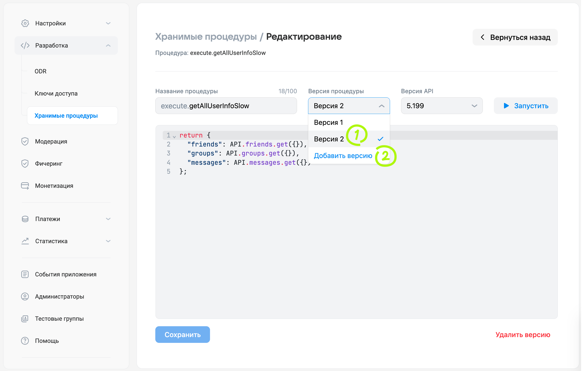Click the "groups" code line
Image resolution: width=588 pixels, height=371 pixels.
click(243, 153)
